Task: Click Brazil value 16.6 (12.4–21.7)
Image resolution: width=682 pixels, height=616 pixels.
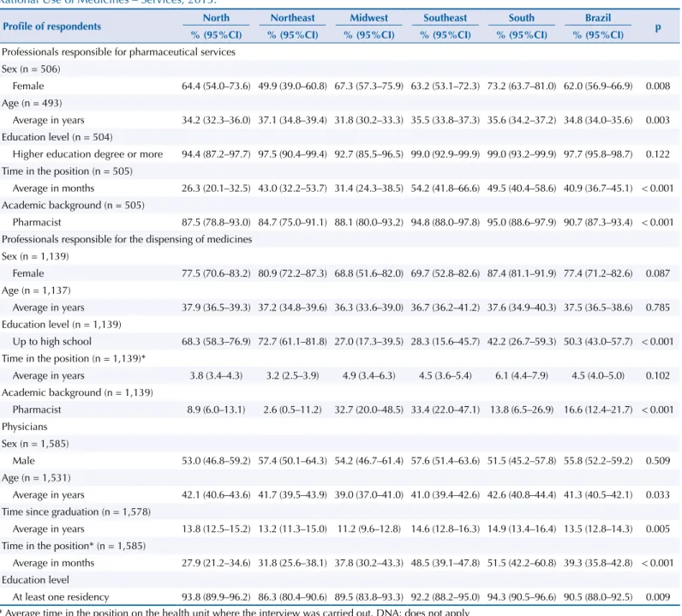Action: (x=598, y=410)
